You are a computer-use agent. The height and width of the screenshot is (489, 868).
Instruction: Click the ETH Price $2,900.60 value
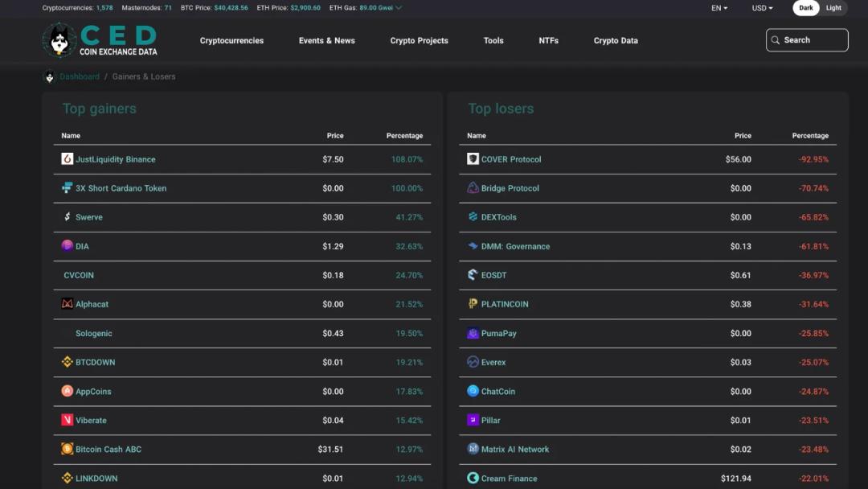point(305,8)
